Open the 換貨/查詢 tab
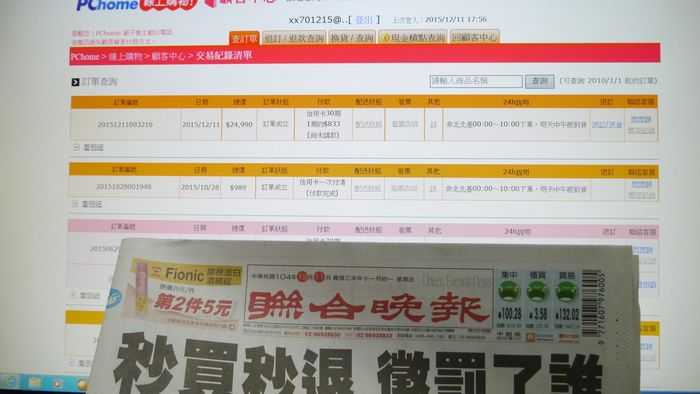Screen dimensions: 700x394 point(352,37)
